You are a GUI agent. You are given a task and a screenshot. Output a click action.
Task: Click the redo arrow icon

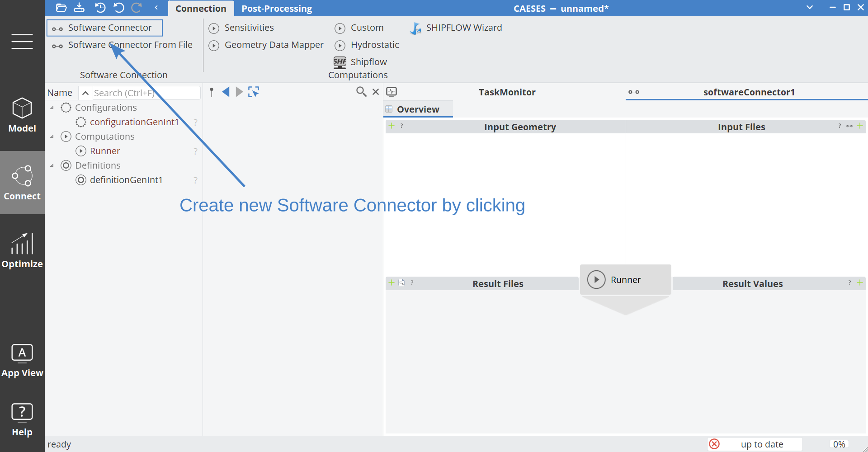[137, 8]
